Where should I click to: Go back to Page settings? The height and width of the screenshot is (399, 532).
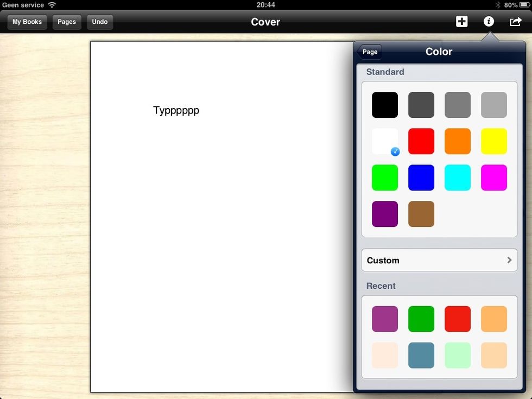(x=370, y=52)
